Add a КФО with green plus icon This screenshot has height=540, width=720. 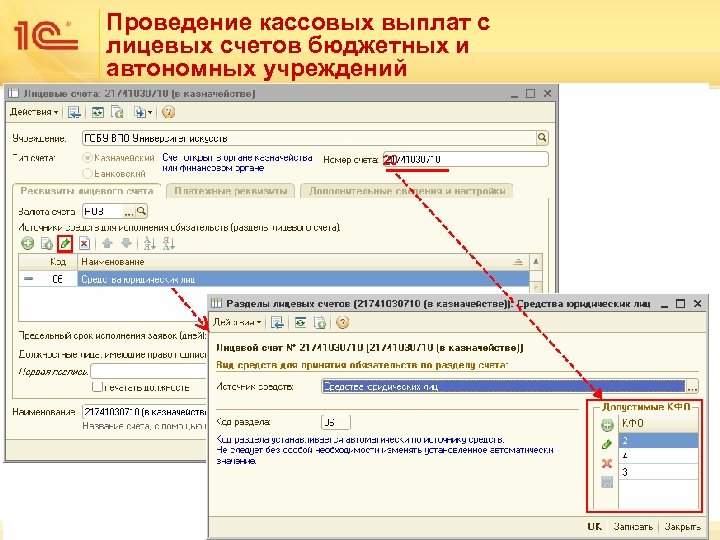(x=607, y=425)
